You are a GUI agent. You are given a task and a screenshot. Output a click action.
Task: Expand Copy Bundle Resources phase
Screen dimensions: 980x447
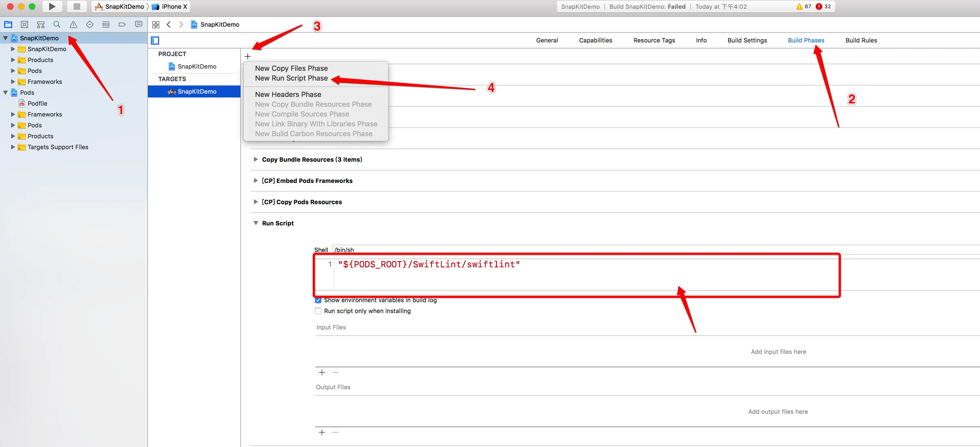coord(256,160)
